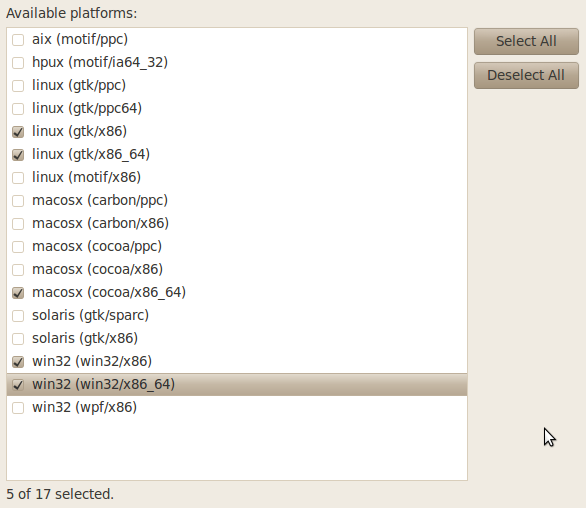
Task: Deselect linux (gtk/x86_64) checkbox
Action: click(x=18, y=155)
